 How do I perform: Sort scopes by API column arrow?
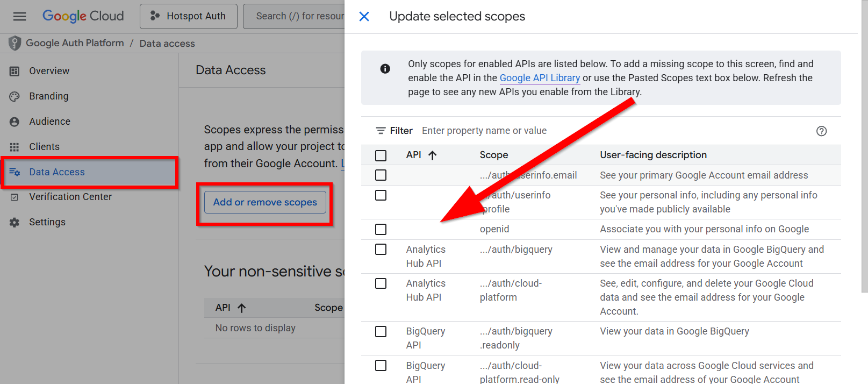(433, 155)
